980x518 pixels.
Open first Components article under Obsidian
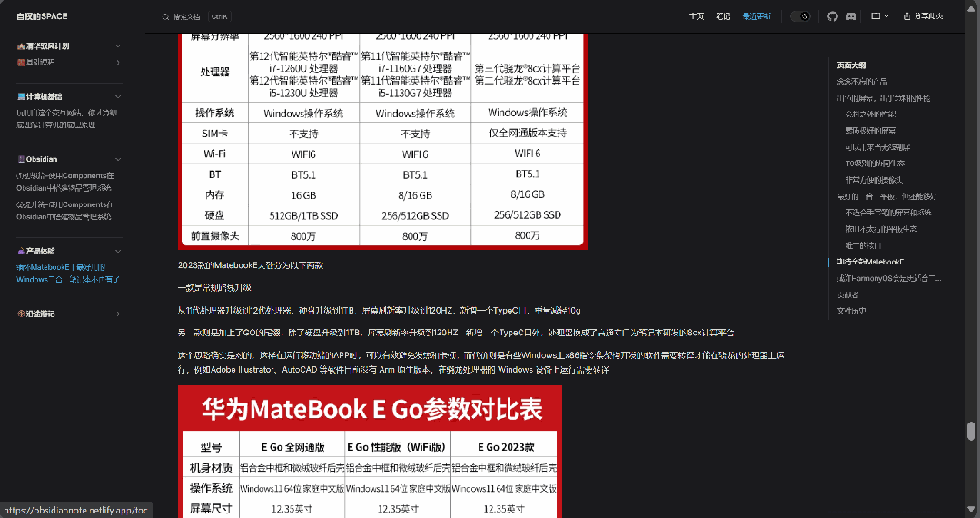click(65, 182)
